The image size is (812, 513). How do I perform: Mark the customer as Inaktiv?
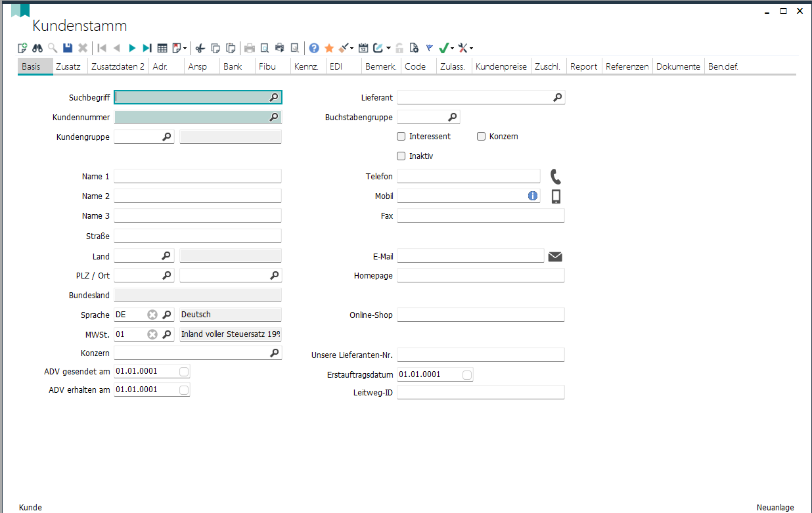tap(401, 156)
